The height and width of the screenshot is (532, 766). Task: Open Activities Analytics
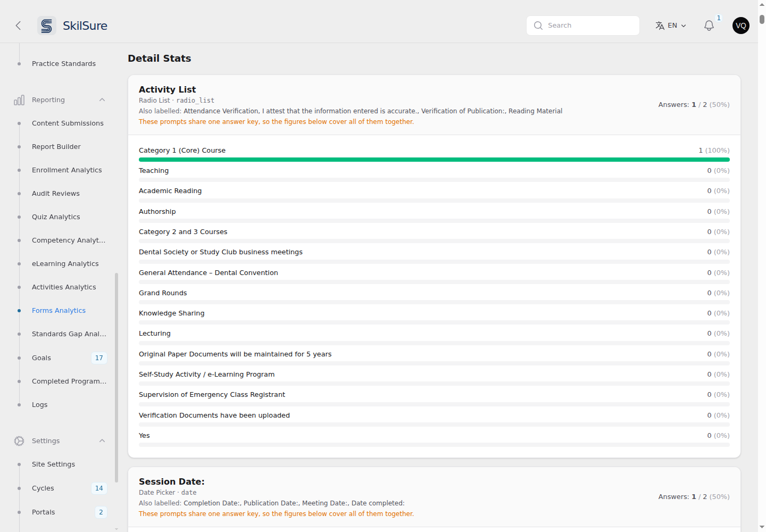click(x=64, y=287)
